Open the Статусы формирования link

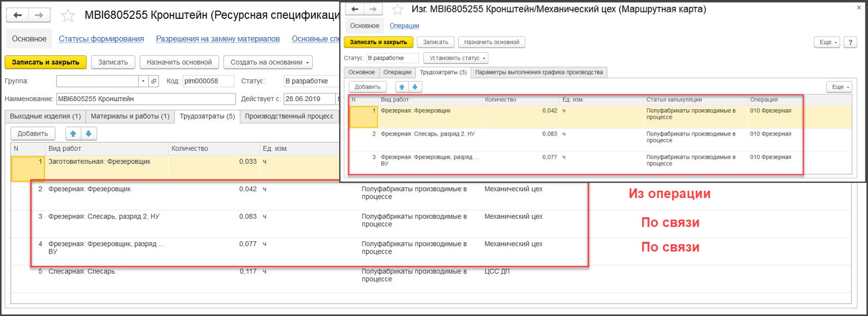(x=101, y=39)
